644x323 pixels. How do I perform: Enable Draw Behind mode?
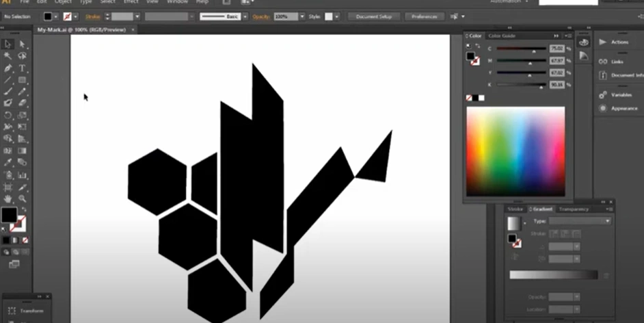[16, 252]
